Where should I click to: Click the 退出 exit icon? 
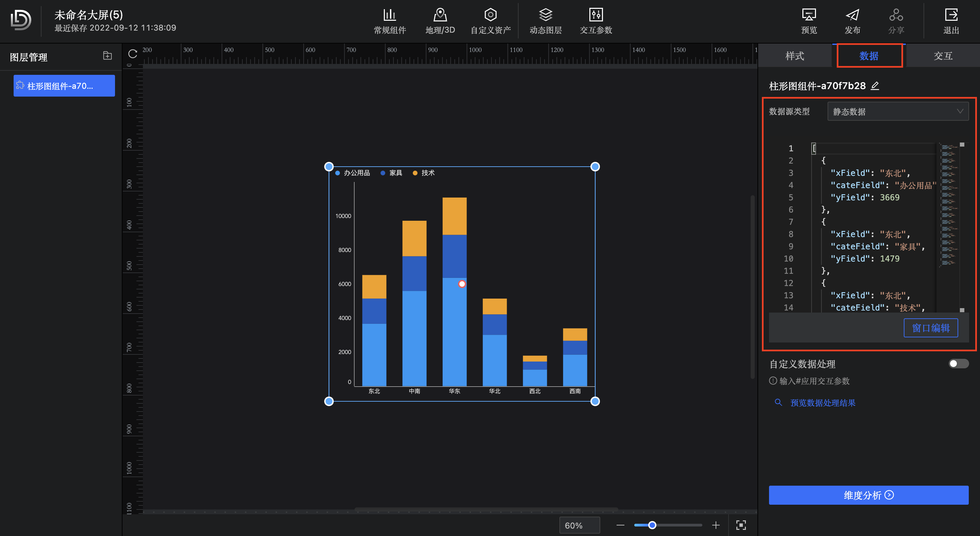tap(951, 15)
